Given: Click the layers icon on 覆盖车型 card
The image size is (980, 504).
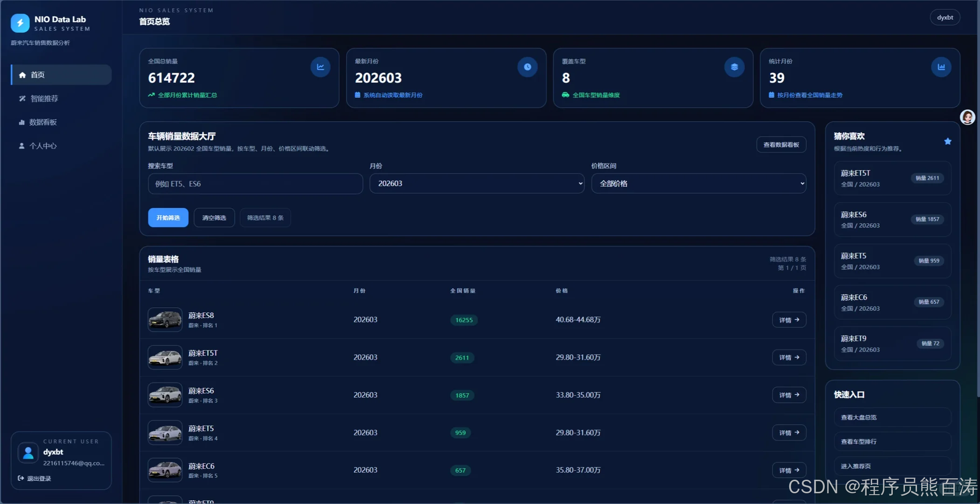Looking at the screenshot, I should (x=734, y=67).
